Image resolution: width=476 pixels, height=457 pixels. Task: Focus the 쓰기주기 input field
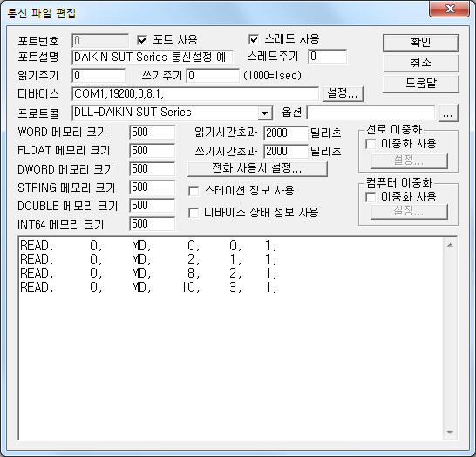point(213,75)
